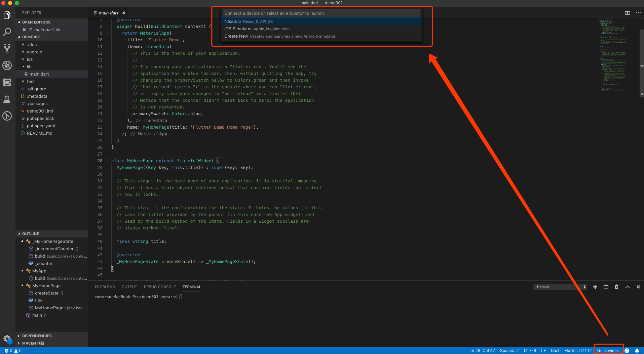Switch to the Problems tab
This screenshot has width=644, height=354.
tap(105, 287)
